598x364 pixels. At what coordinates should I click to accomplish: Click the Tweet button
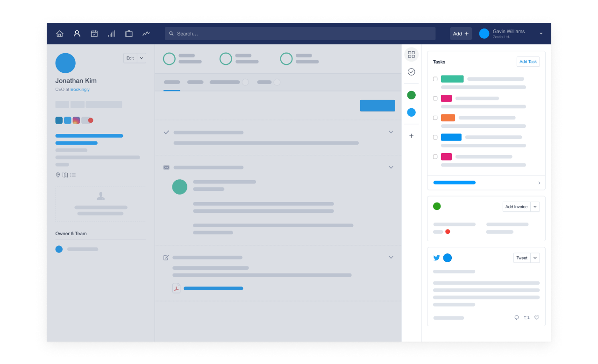click(x=522, y=258)
